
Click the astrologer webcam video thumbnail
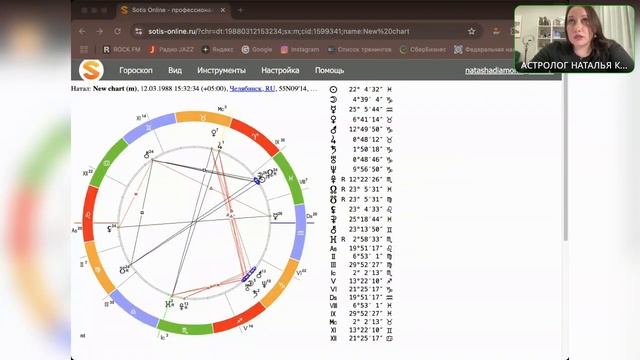(575, 39)
